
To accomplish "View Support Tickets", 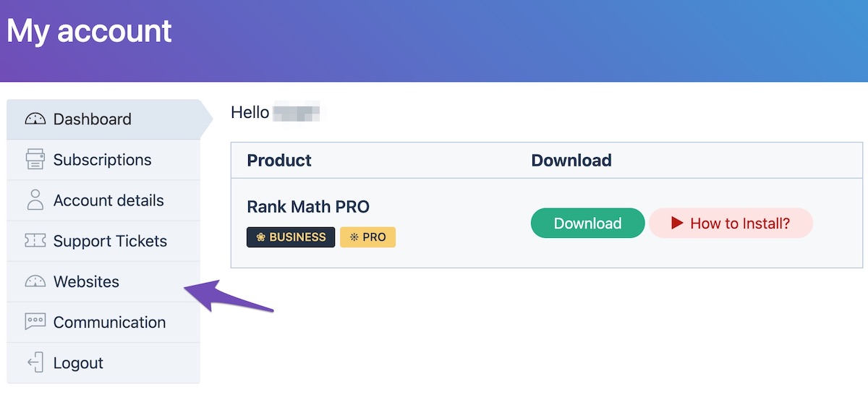I will [x=110, y=241].
